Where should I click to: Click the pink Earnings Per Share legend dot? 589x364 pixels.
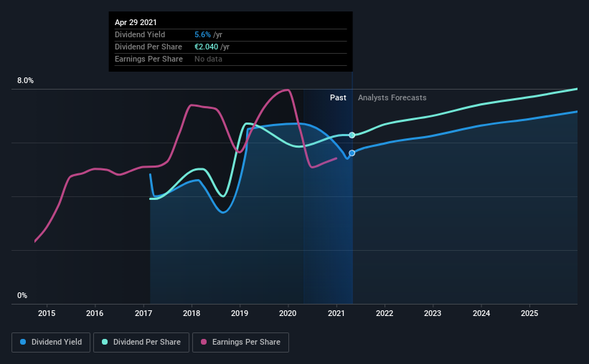pyautogui.click(x=204, y=342)
